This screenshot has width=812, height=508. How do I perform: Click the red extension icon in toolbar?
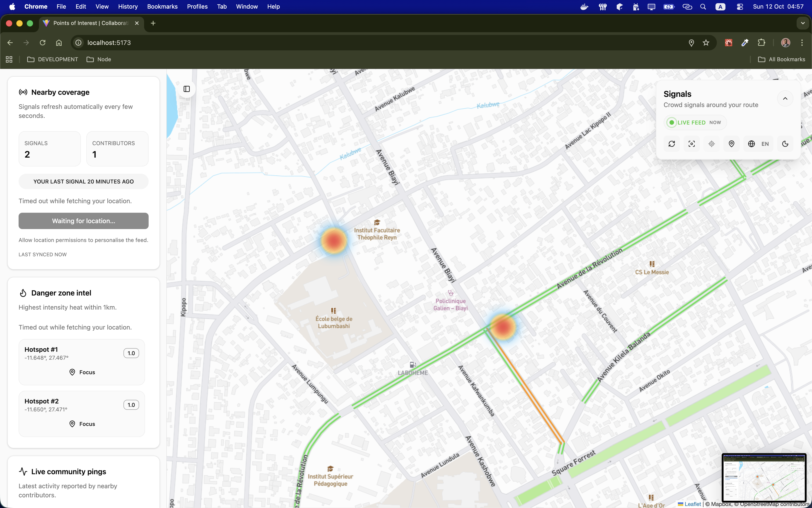728,43
